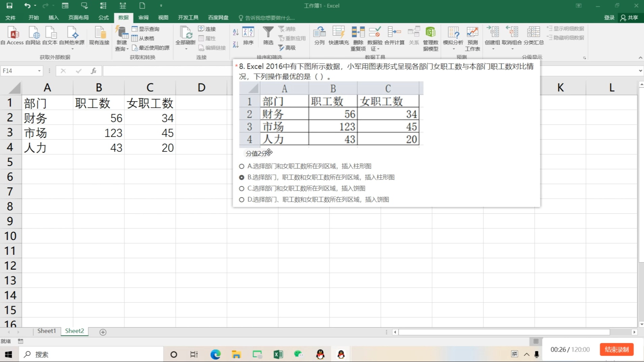Import data from text file (自文本)
This screenshot has width=644, height=362.
point(50,36)
